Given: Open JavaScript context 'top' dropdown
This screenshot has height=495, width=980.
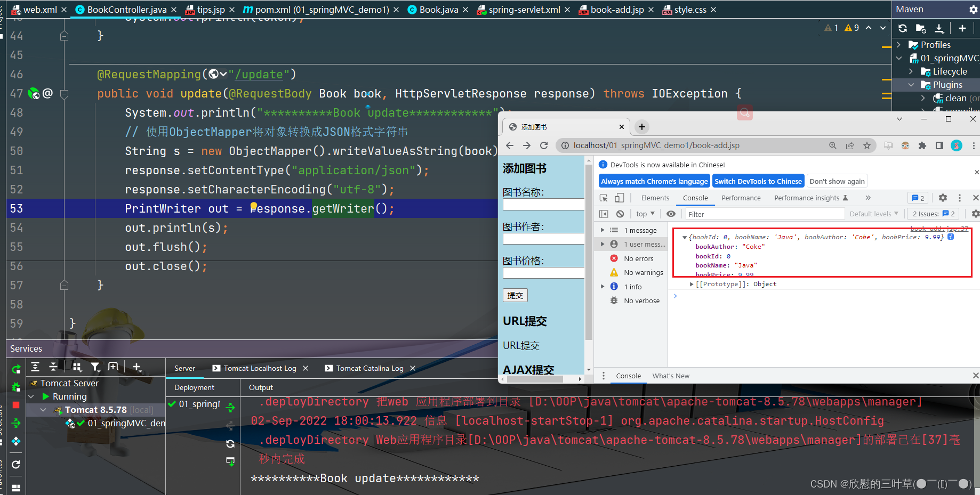Looking at the screenshot, I should (645, 214).
